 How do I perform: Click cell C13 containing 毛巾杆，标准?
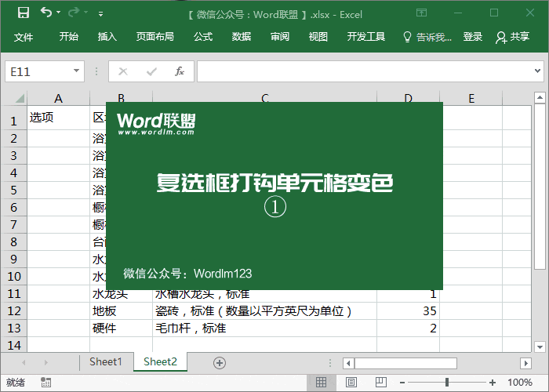click(x=265, y=328)
